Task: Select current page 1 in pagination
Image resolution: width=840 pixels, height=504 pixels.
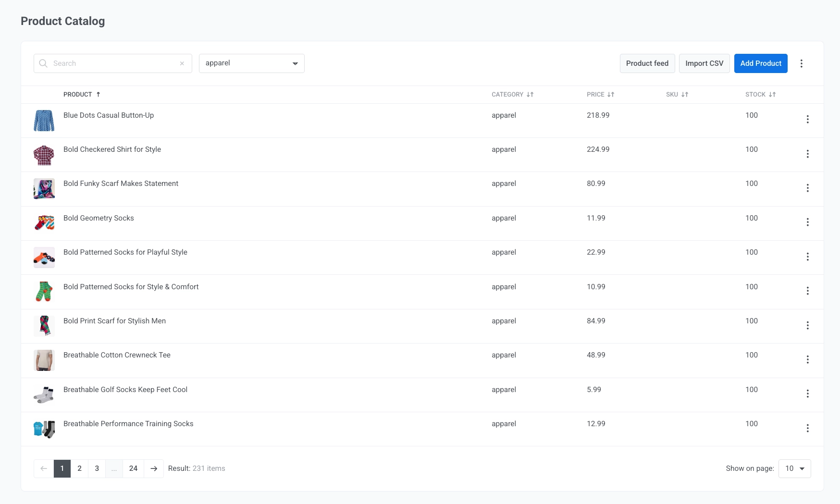Action: click(62, 468)
